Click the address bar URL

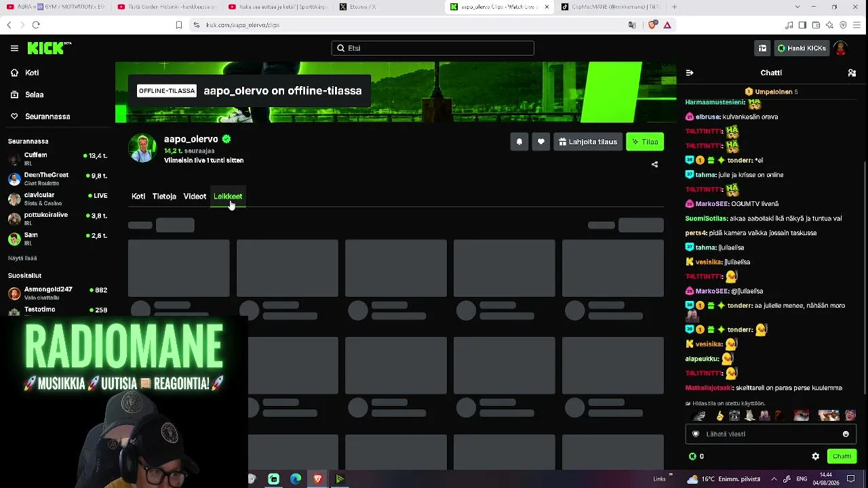242,25
